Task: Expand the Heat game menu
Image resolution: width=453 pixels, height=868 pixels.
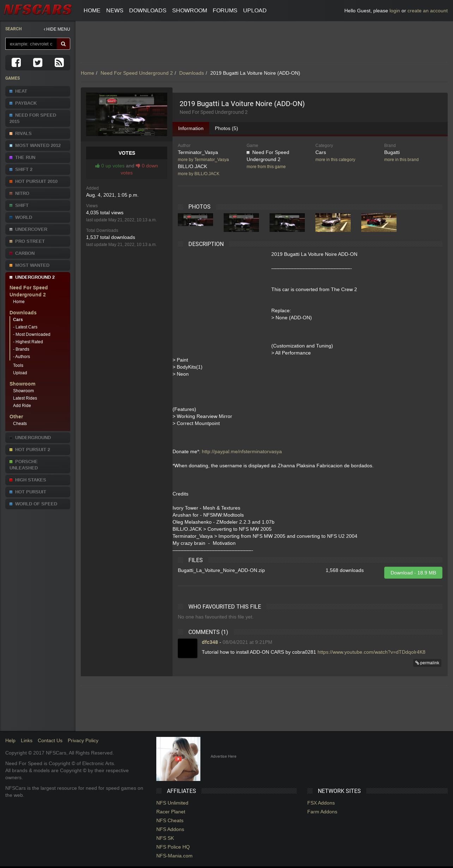Action: [38, 91]
